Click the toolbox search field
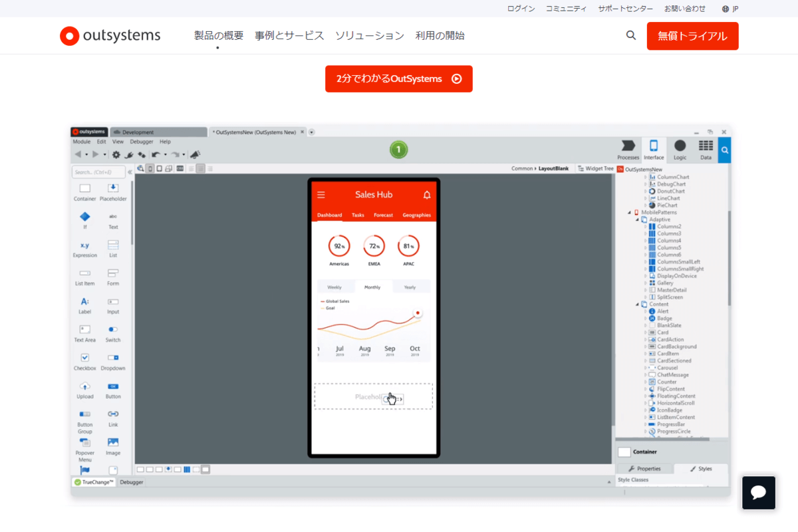 [x=98, y=172]
